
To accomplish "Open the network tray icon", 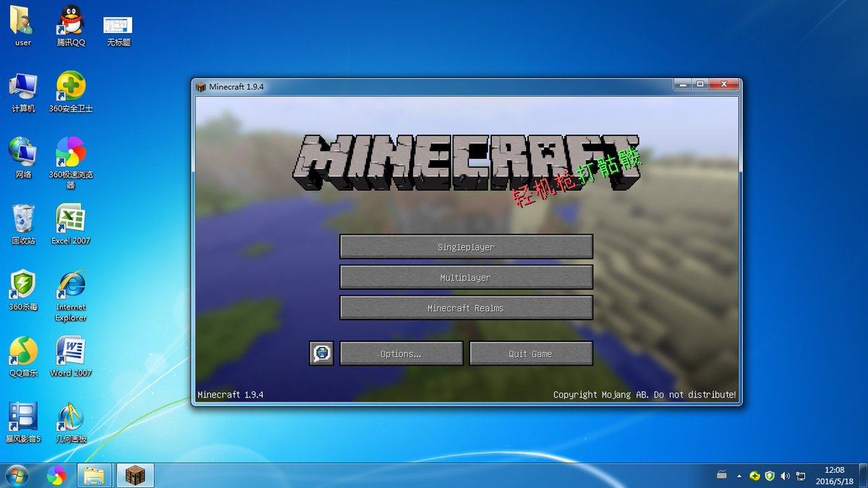I will point(801,476).
